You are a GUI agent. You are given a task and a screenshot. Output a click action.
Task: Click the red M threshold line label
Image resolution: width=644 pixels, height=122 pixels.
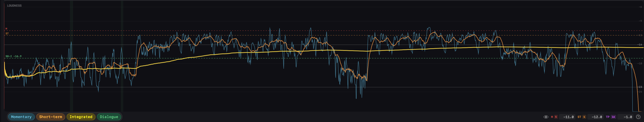tap(6, 29)
